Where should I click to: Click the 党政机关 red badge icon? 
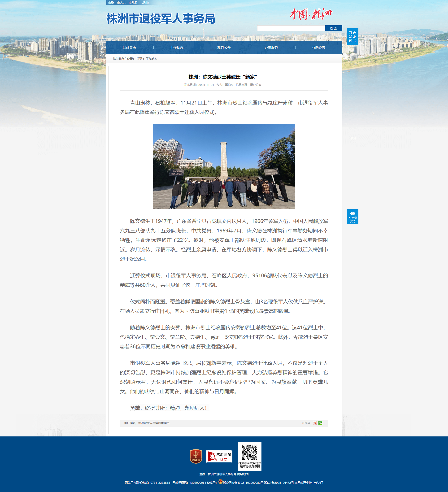tap(196, 456)
